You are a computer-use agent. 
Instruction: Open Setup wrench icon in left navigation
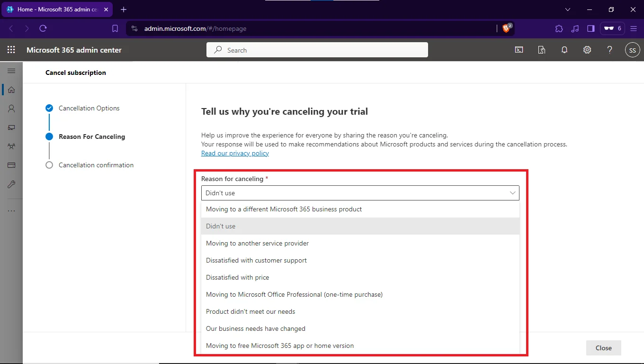11,184
